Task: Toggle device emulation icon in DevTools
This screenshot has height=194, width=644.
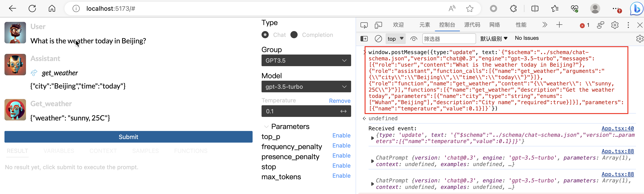Action: coord(378,25)
